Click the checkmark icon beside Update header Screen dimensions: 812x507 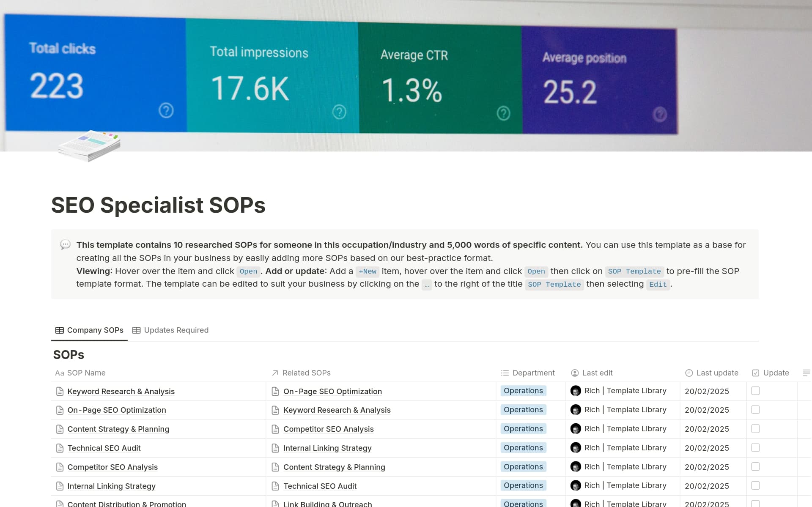pos(755,373)
